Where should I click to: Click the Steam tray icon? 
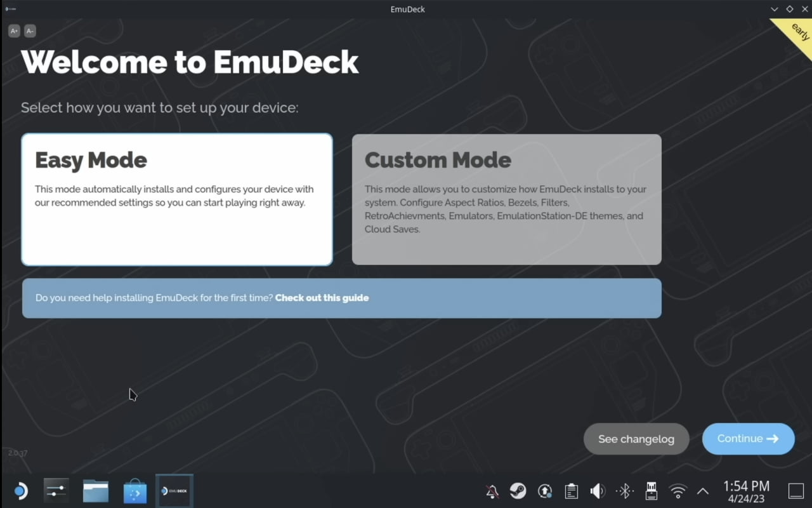518,491
